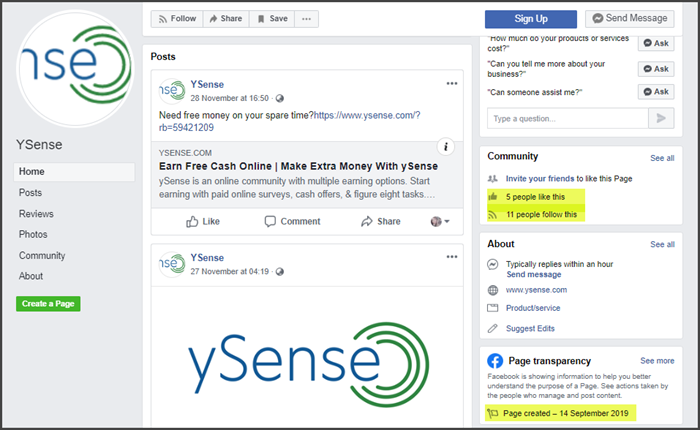Click the Send message link in About
This screenshot has width=700, height=430.
[x=533, y=275]
